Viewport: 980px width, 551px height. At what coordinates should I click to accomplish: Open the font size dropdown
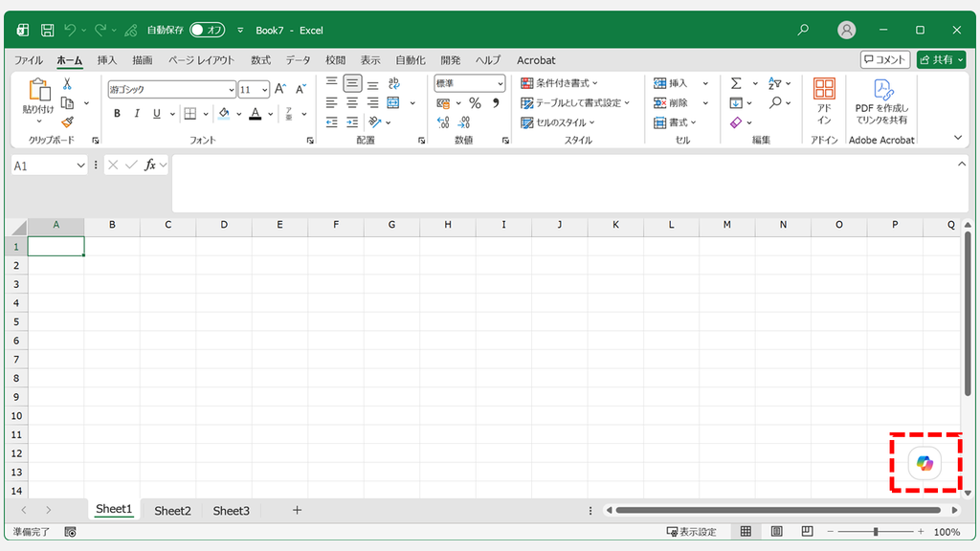(265, 90)
